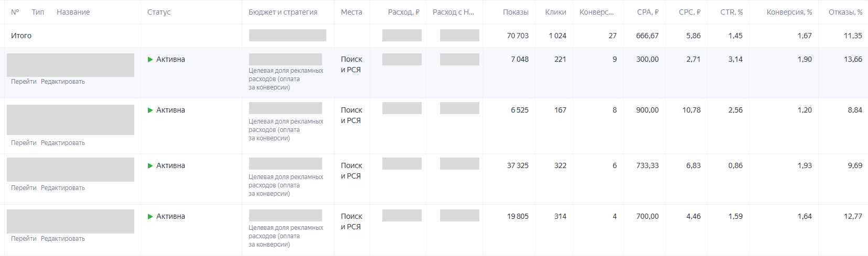
Task: Click green status icon in 19 805 impressions row
Action: tap(151, 217)
